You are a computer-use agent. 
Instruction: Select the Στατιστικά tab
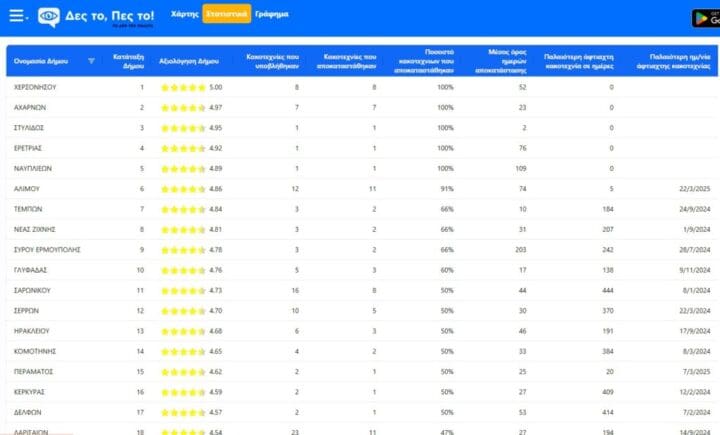[x=226, y=14]
